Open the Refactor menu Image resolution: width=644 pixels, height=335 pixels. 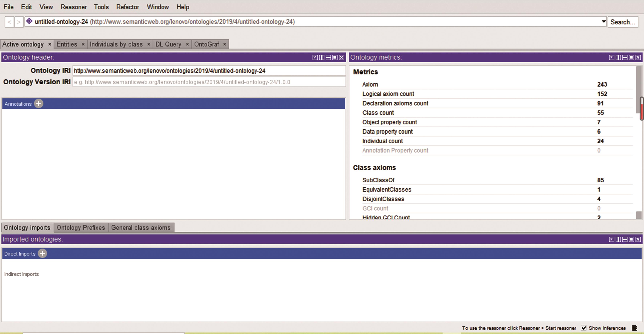(x=127, y=7)
